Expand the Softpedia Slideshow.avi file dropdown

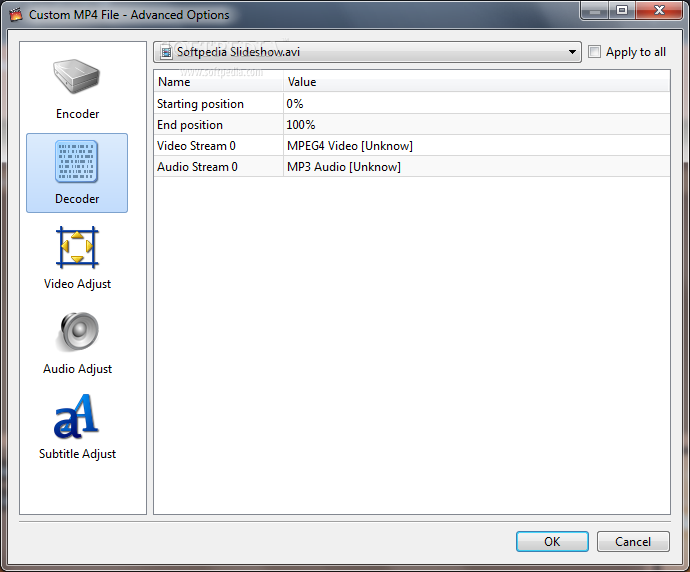coord(572,52)
